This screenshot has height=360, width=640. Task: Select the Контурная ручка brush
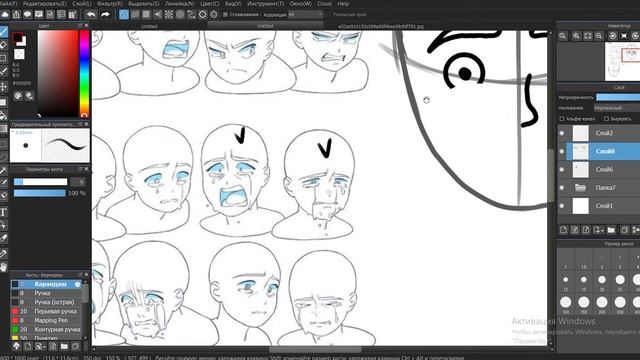46,329
